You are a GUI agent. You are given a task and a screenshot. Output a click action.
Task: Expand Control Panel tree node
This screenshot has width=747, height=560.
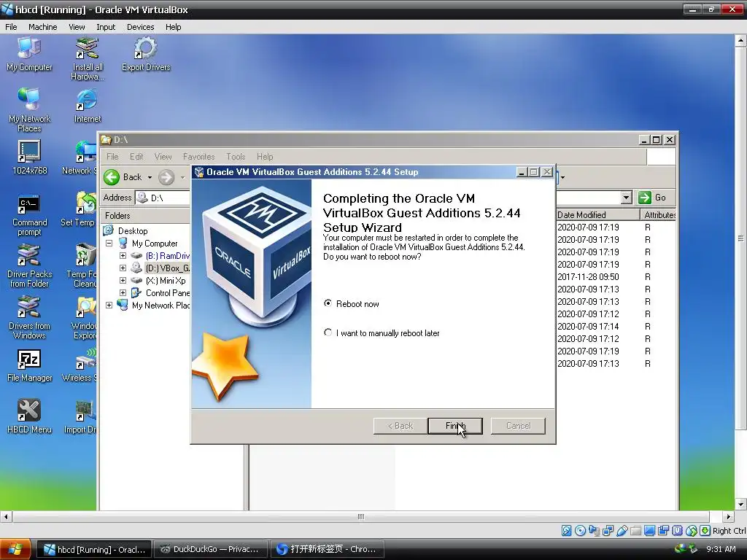pyautogui.click(x=123, y=293)
